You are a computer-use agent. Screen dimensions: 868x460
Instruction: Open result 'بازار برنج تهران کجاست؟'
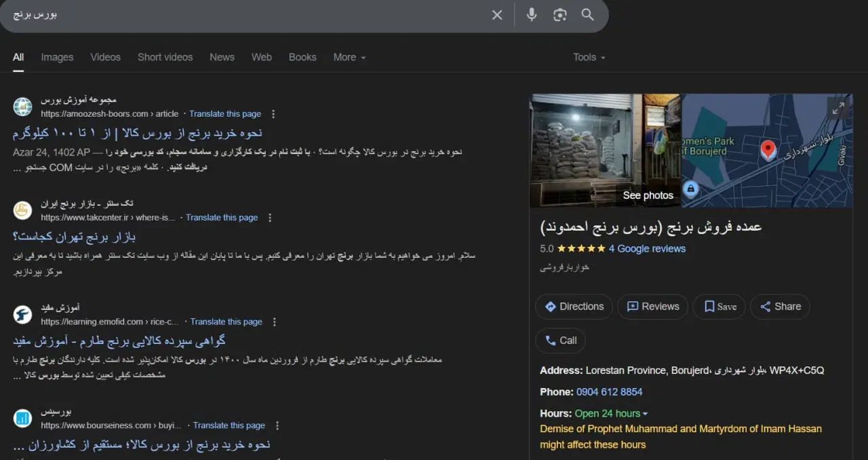(x=75, y=237)
